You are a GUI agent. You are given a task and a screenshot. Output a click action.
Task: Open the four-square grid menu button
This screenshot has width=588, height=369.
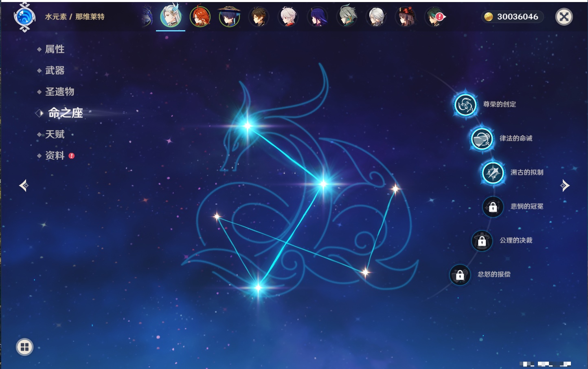(x=24, y=347)
